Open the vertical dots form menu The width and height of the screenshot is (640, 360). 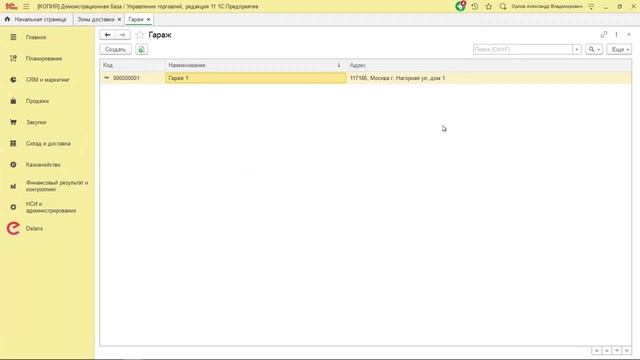tap(616, 35)
